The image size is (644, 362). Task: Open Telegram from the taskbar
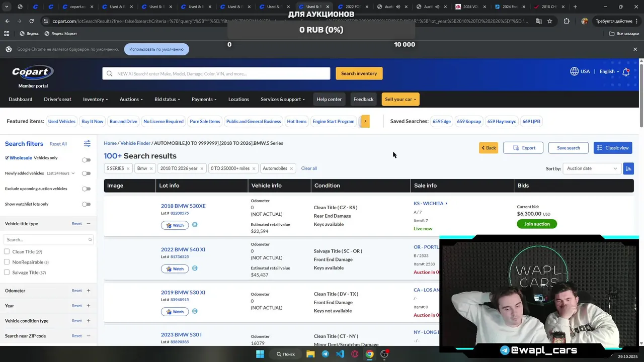[325, 354]
